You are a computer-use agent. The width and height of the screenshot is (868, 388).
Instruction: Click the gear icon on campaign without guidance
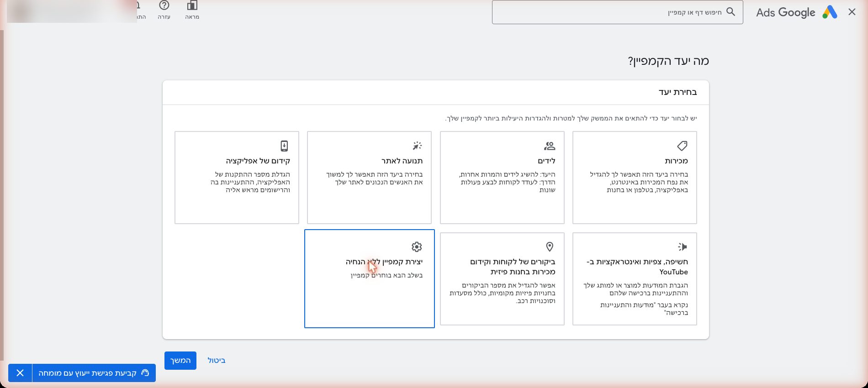pos(417,247)
